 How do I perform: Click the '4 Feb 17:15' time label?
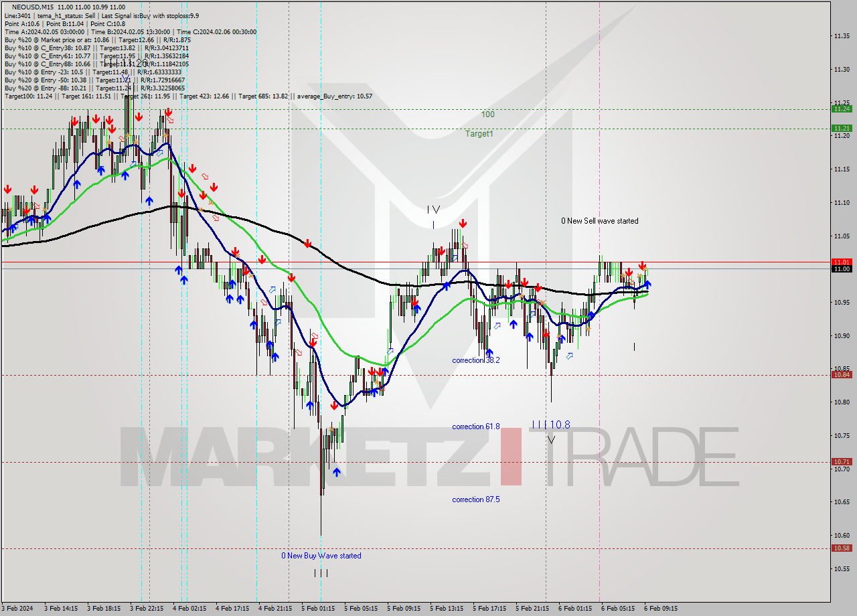(232, 609)
